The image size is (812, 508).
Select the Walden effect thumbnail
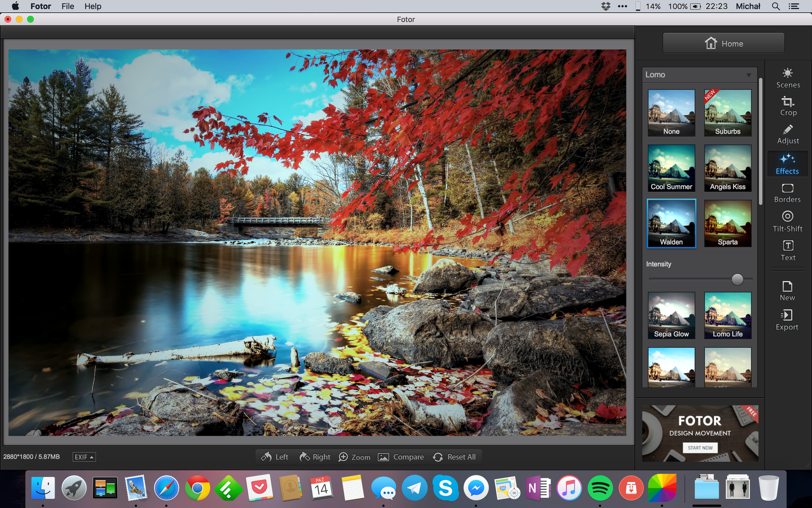pyautogui.click(x=671, y=224)
